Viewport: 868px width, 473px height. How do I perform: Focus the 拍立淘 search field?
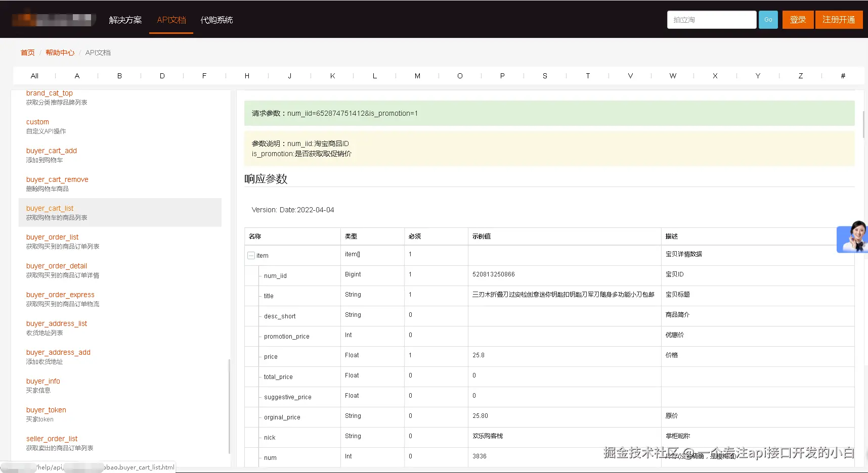click(712, 20)
